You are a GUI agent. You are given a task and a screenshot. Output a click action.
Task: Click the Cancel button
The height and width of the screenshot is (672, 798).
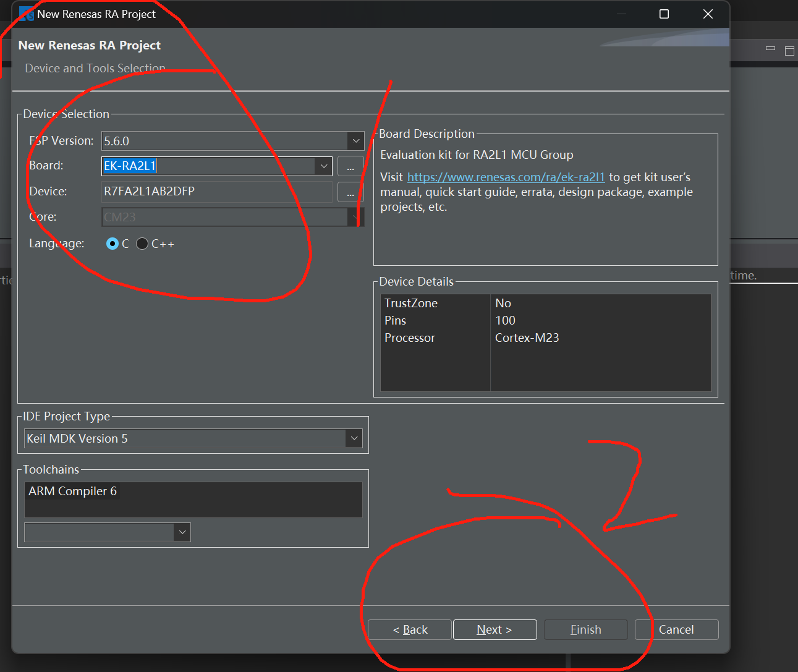676,629
